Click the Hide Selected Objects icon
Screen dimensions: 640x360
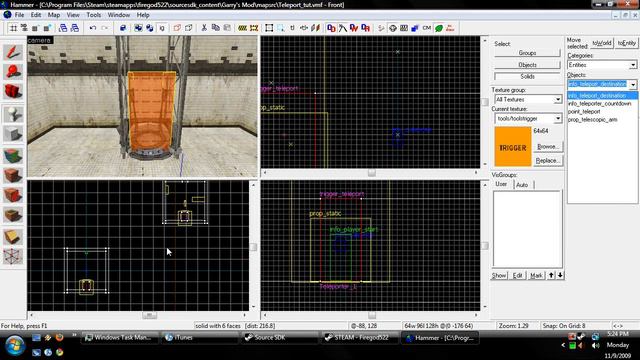click(x=177, y=28)
